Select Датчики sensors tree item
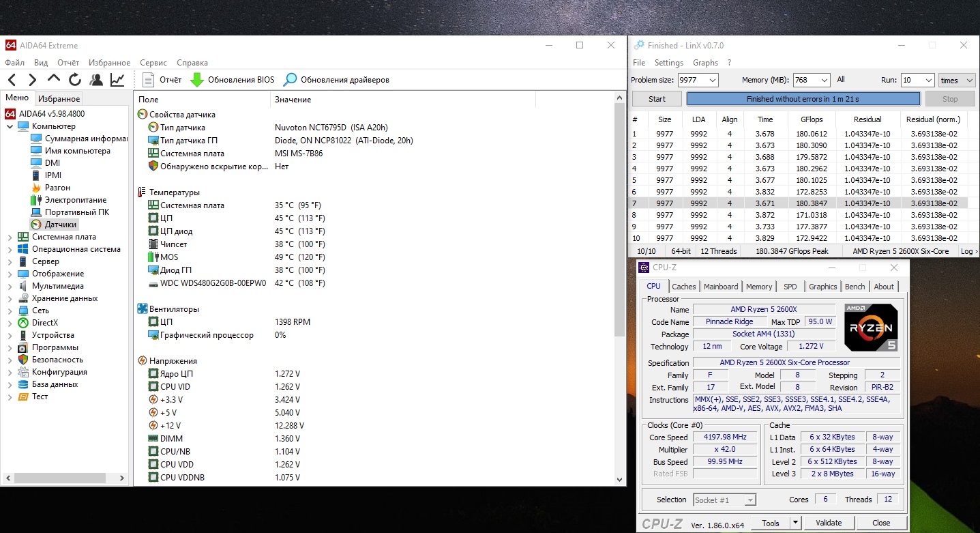This screenshot has width=980, height=533. 55,225
